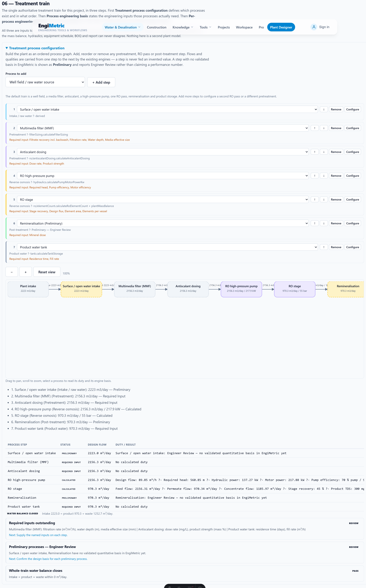The height and width of the screenshot is (588, 366).
Task: Open the Knowledge menu
Action: [183, 27]
